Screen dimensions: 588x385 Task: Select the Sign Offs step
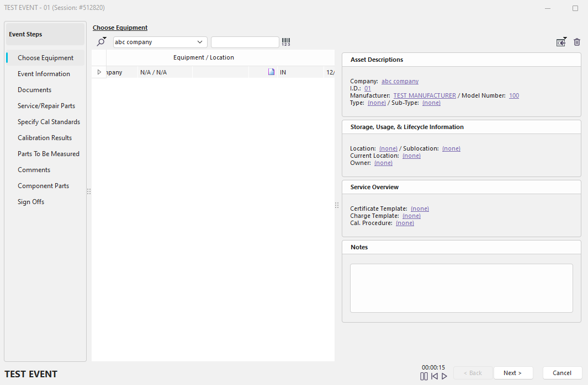point(31,202)
